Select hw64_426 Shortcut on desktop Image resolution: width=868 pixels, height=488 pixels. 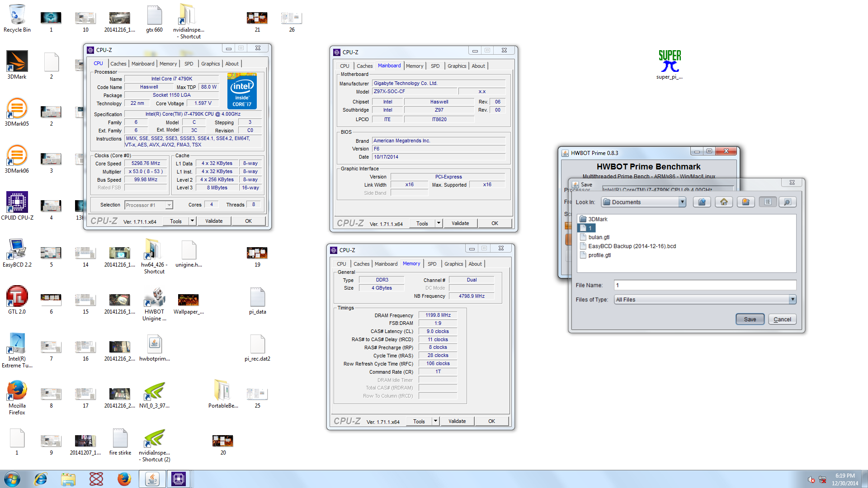pos(154,257)
